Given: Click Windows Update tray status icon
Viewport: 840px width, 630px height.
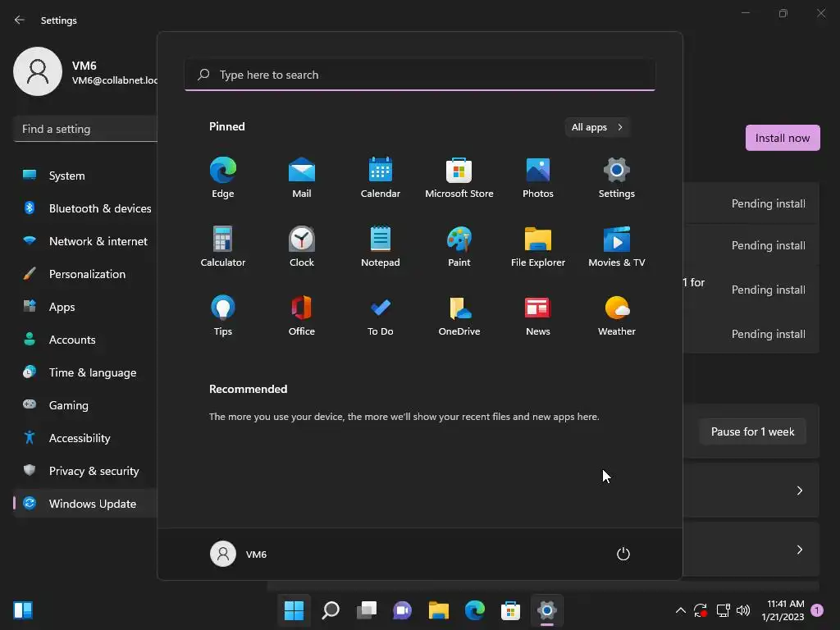Looking at the screenshot, I should click(x=701, y=610).
